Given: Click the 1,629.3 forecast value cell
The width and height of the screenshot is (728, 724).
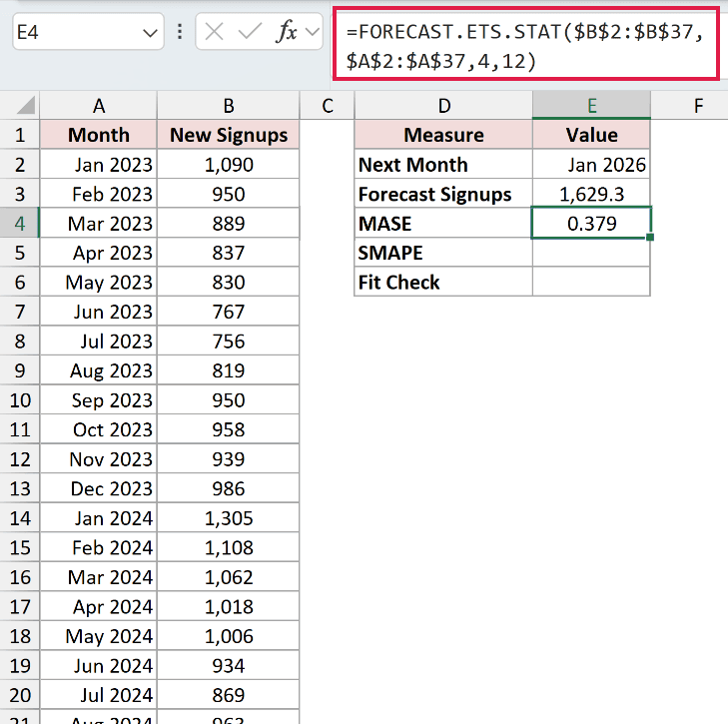Looking at the screenshot, I should point(591,194).
